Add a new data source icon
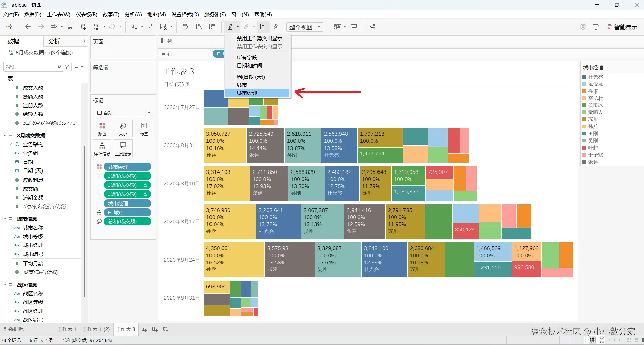 click(83, 27)
